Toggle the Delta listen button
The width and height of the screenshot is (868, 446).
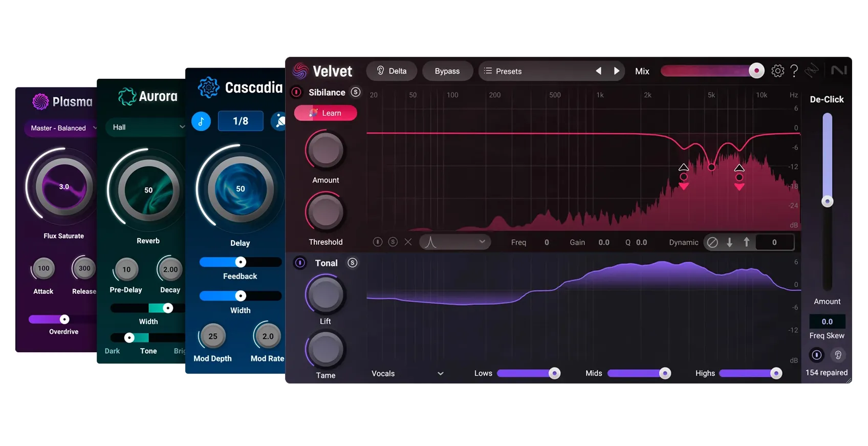click(x=392, y=71)
